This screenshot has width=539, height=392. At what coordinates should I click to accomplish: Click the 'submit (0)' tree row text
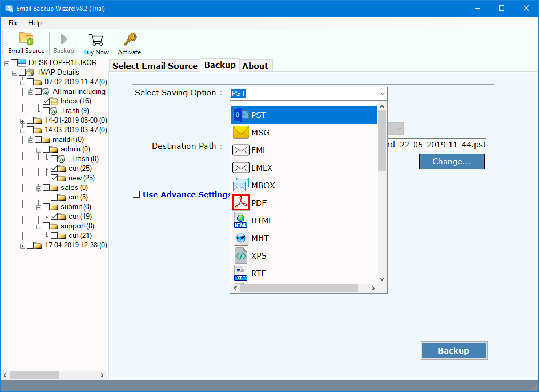[x=76, y=206]
